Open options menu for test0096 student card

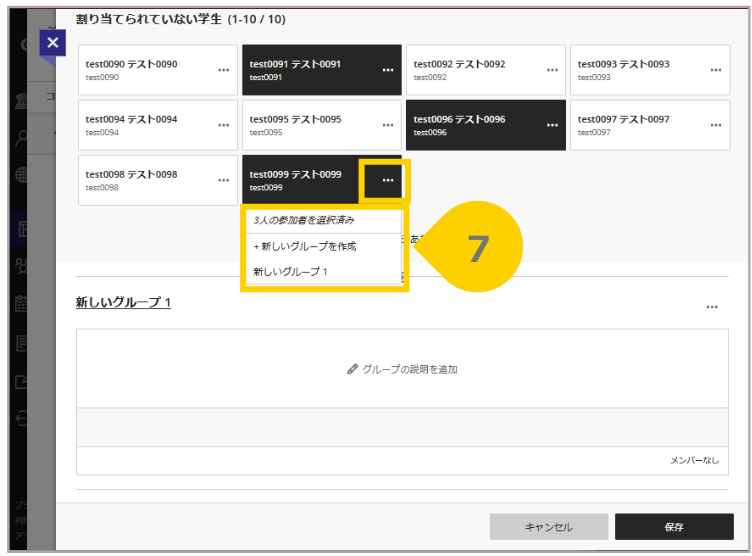[x=552, y=125]
